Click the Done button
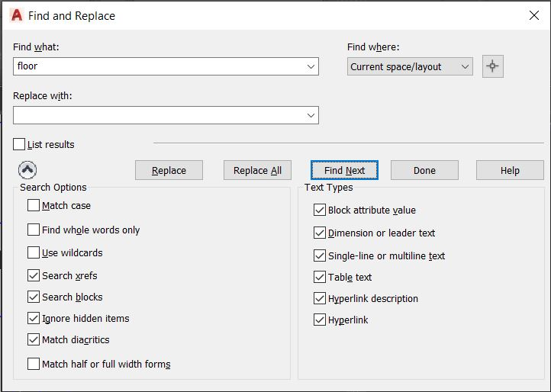Image resolution: width=551 pixels, height=392 pixels. pos(424,170)
